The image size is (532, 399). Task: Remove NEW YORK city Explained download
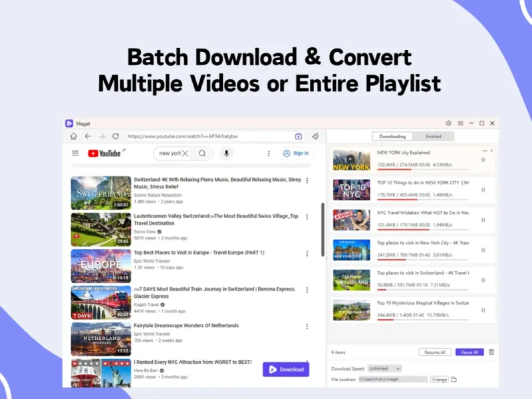coord(491,151)
